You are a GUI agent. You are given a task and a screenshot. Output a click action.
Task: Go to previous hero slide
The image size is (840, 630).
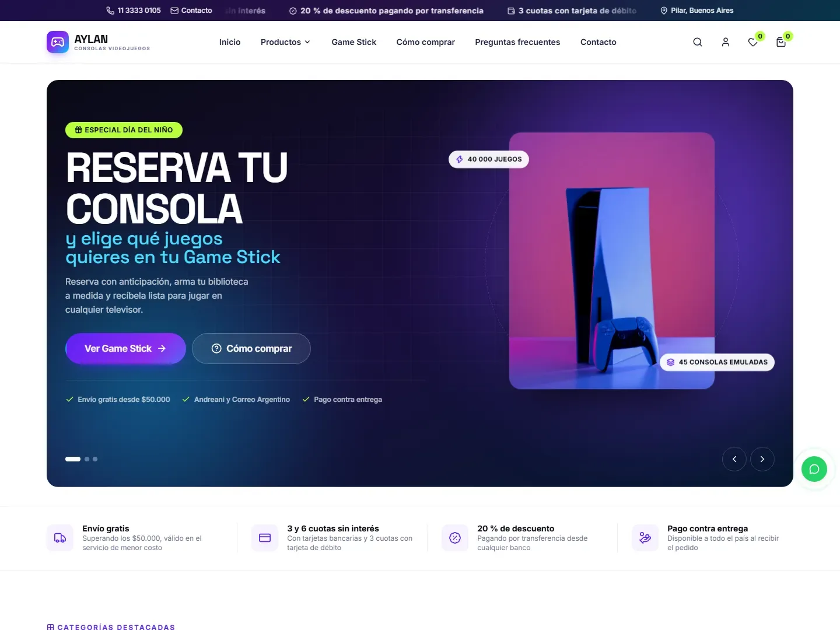(x=734, y=459)
